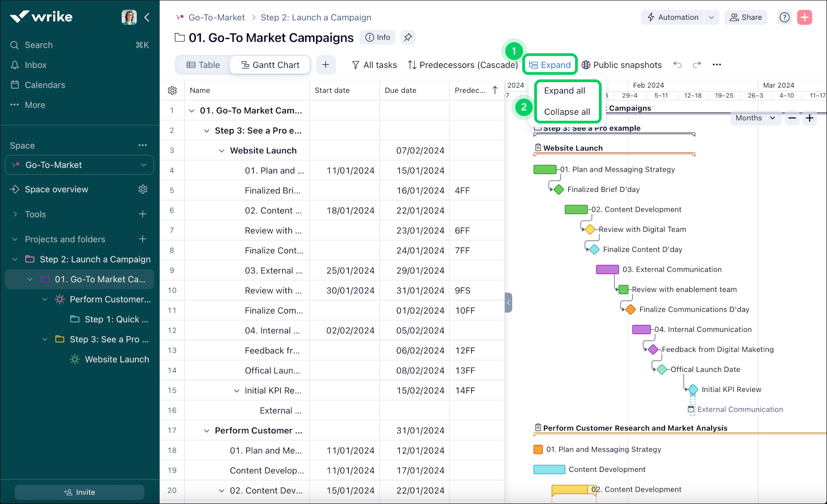827x504 pixels.
Task: Click the Share button
Action: (745, 17)
